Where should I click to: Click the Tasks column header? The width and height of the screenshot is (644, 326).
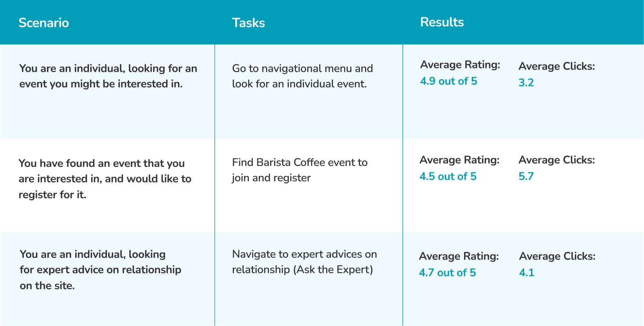(248, 23)
